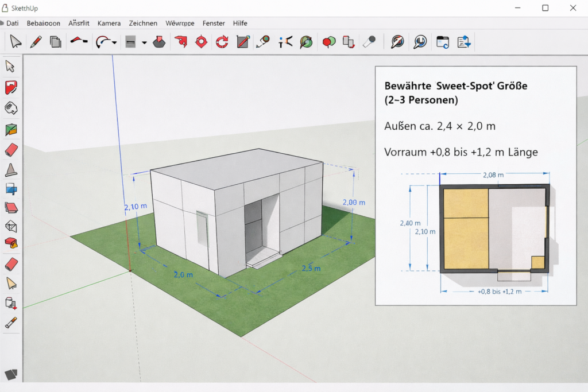Select the arrow Select tool
The image size is (588, 392).
16,41
